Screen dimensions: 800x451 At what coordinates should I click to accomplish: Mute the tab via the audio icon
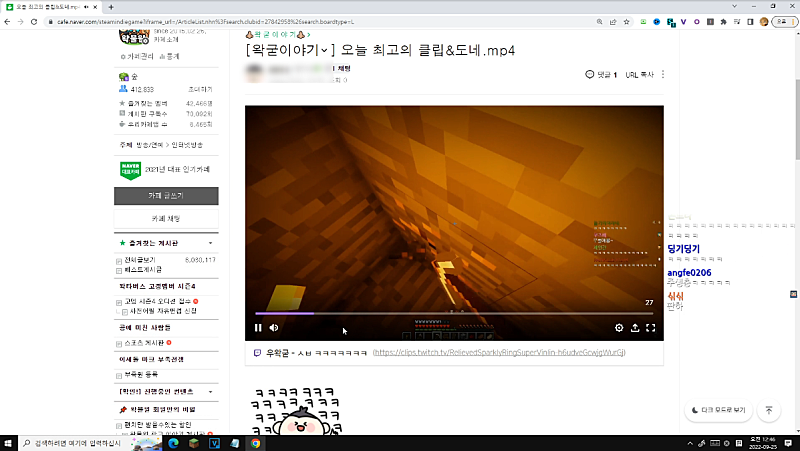point(86,7)
